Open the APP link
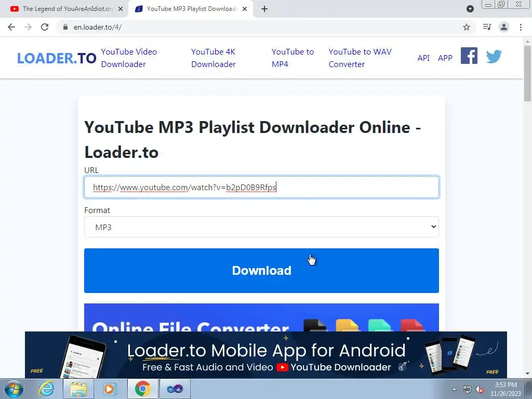Screen dimensions: 532x399 [445, 58]
